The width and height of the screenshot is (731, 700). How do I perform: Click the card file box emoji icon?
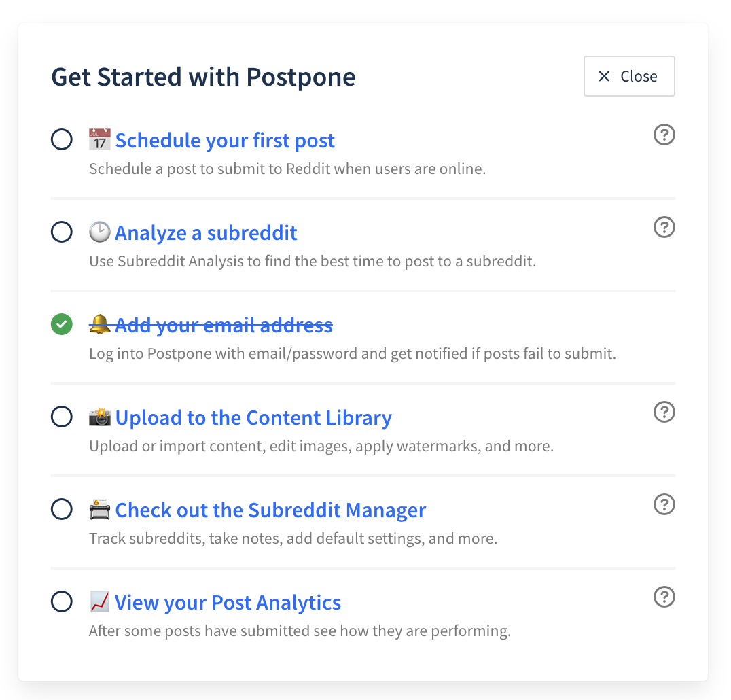pyautogui.click(x=100, y=509)
